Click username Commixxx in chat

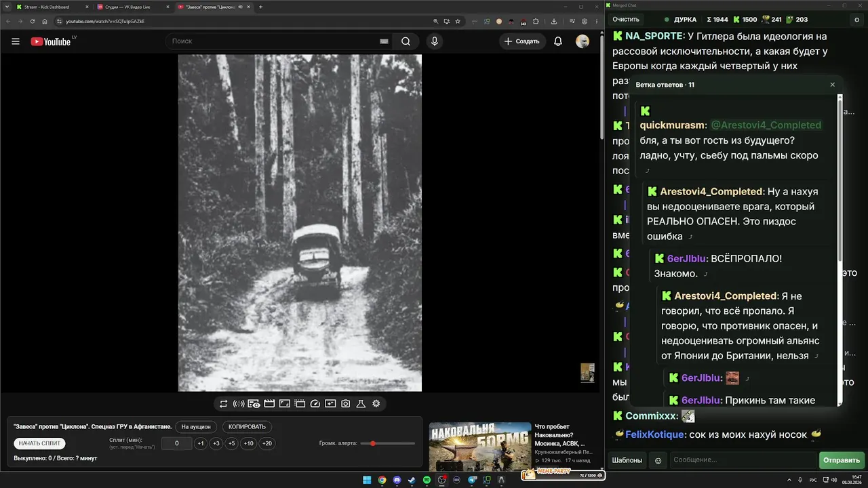[651, 415]
